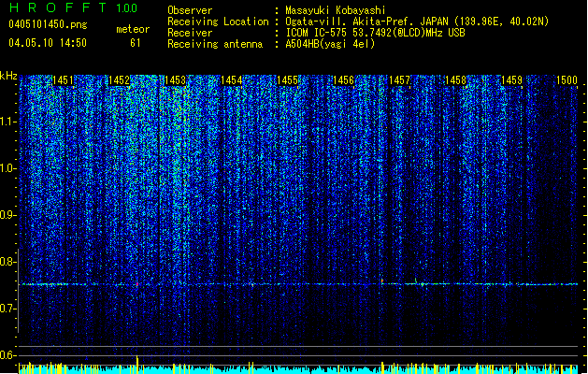Image resolution: width=588 pixels, height=374 pixels.
Task: Click the 0.6 kHz axis label
Action: click(8, 355)
